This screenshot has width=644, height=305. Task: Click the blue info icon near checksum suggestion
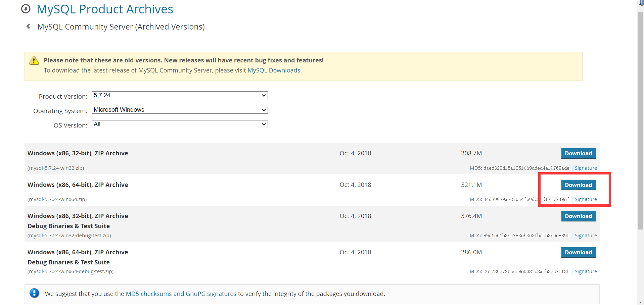(x=34, y=293)
